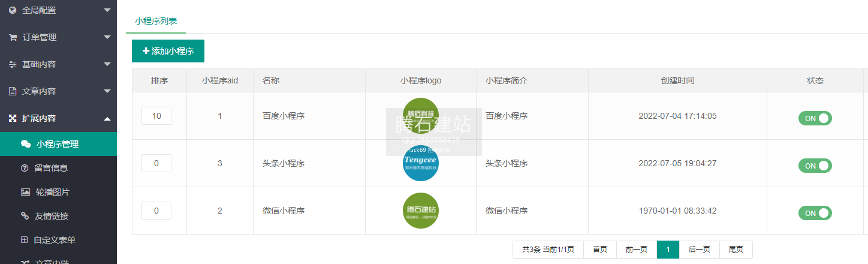Expand the 订单管理 dropdown arrow
Viewport: 868px width, 264px height.
click(x=107, y=37)
